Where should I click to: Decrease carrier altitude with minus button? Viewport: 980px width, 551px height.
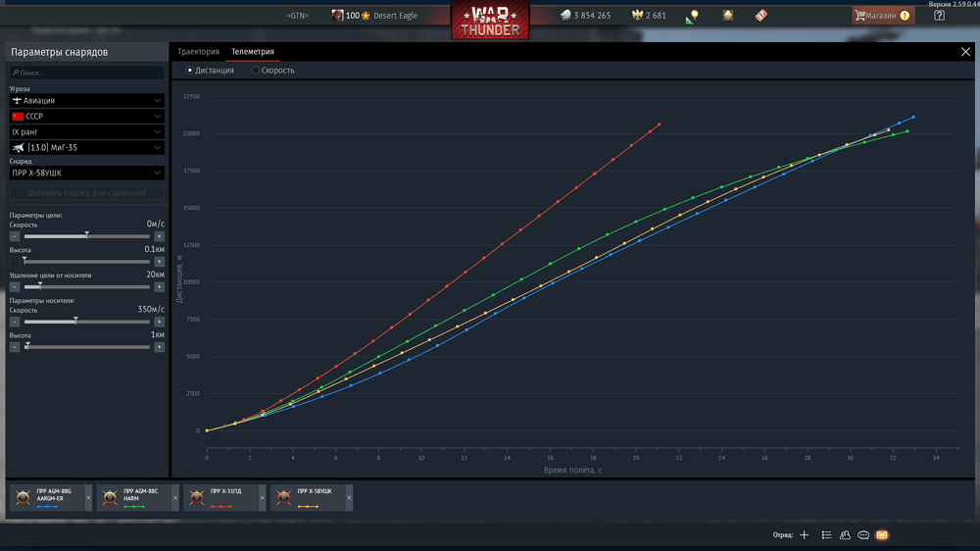click(x=15, y=347)
